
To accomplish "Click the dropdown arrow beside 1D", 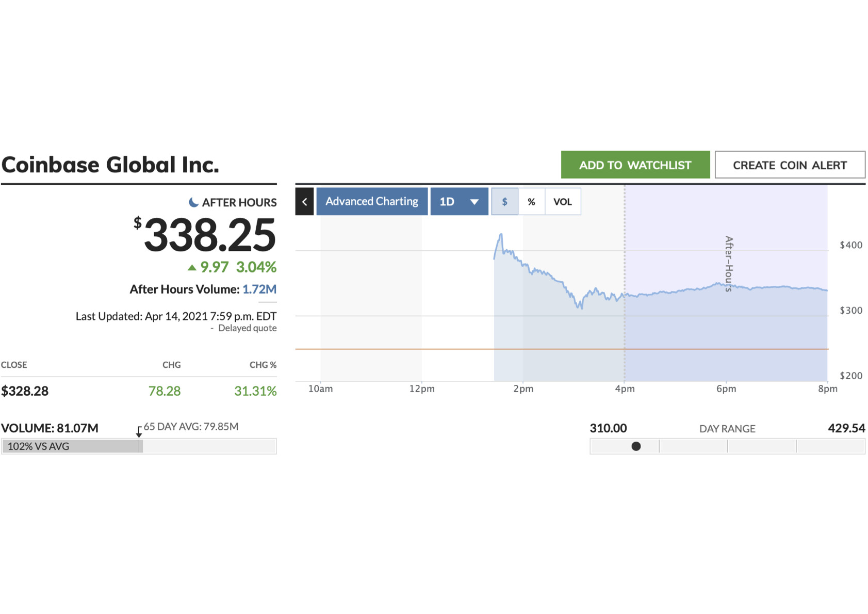I will (x=474, y=202).
